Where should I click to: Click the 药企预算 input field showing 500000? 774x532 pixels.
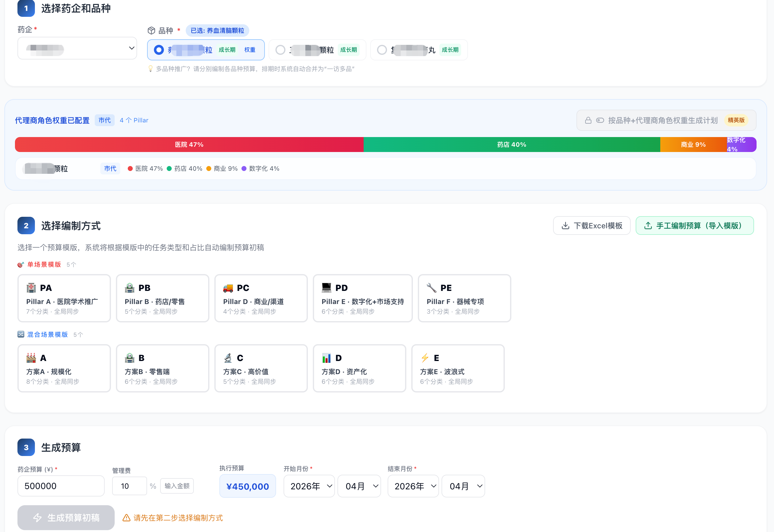click(x=61, y=486)
